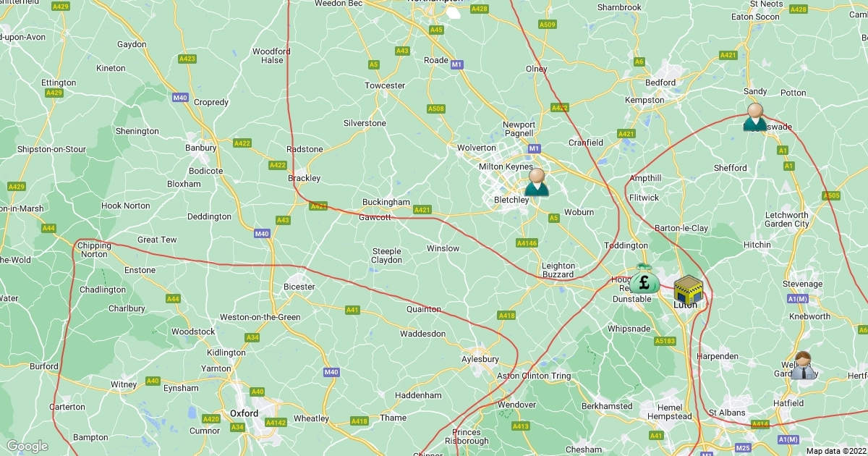The image size is (868, 456).
Task: Click the Leighton Buzzard label
Action: pyautogui.click(x=558, y=270)
